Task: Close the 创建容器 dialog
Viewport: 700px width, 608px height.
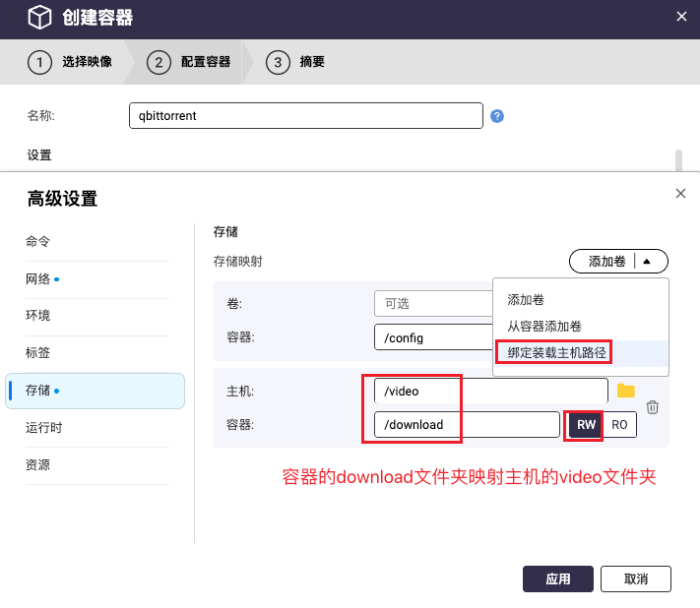Action: 681,17
